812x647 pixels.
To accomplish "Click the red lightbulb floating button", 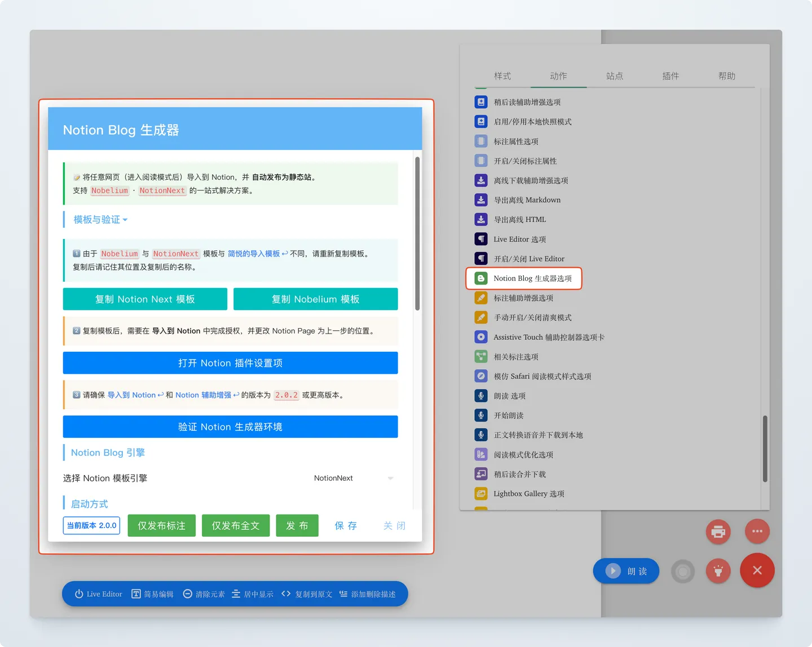I will pos(718,571).
